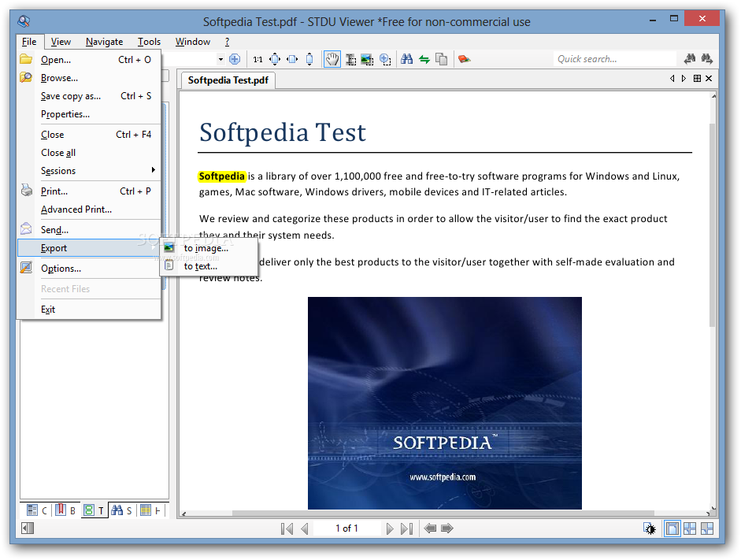Toggle the side panel visibility icon
Screen dimensions: 741x560
(28, 528)
